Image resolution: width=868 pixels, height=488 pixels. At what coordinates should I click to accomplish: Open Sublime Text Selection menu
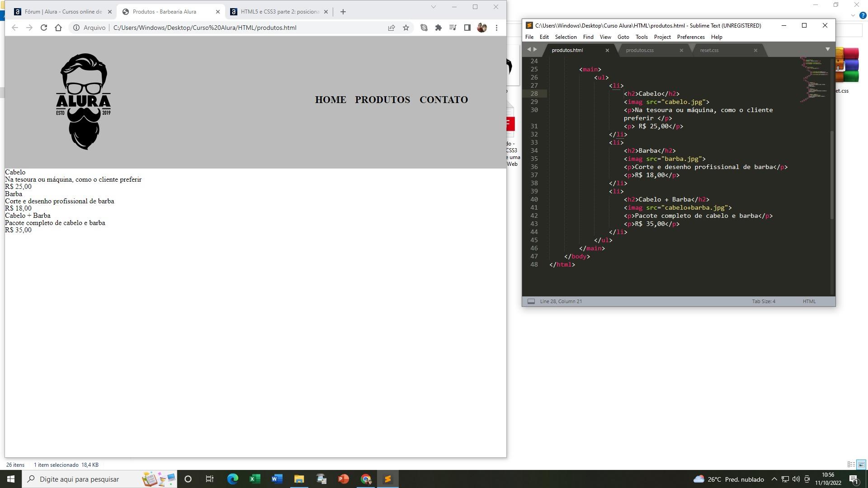click(x=566, y=37)
